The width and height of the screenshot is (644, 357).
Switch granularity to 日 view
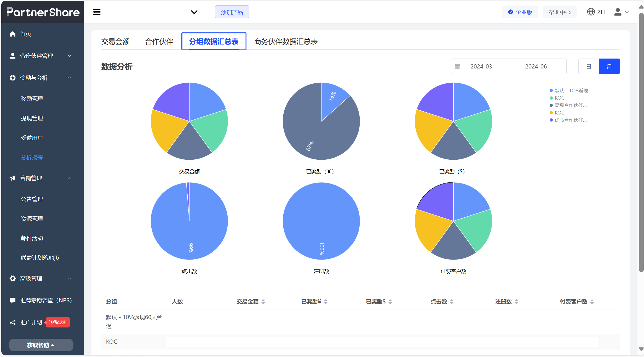coord(589,66)
